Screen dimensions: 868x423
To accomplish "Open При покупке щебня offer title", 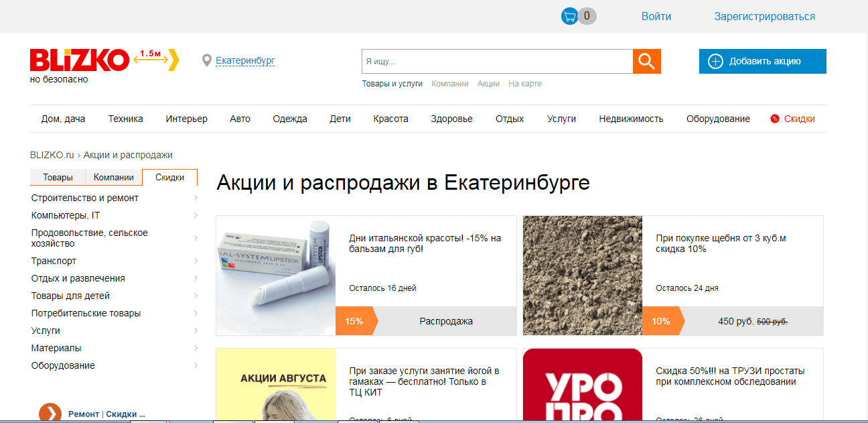I will (721, 243).
